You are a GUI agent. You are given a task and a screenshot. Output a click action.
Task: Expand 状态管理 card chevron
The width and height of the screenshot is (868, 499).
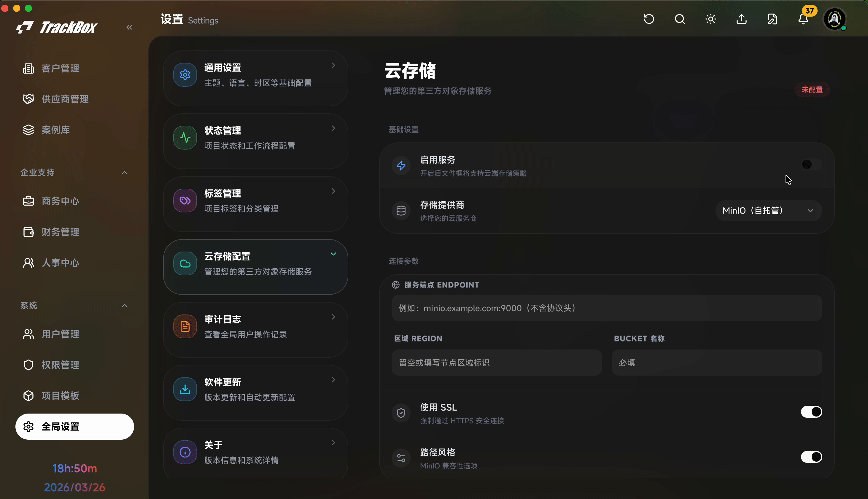click(333, 128)
